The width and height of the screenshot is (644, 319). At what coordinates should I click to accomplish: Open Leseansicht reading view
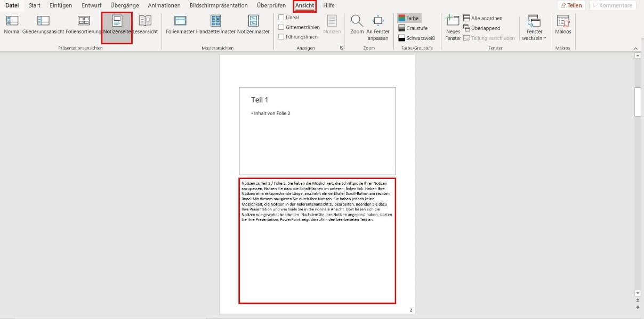pyautogui.click(x=145, y=25)
